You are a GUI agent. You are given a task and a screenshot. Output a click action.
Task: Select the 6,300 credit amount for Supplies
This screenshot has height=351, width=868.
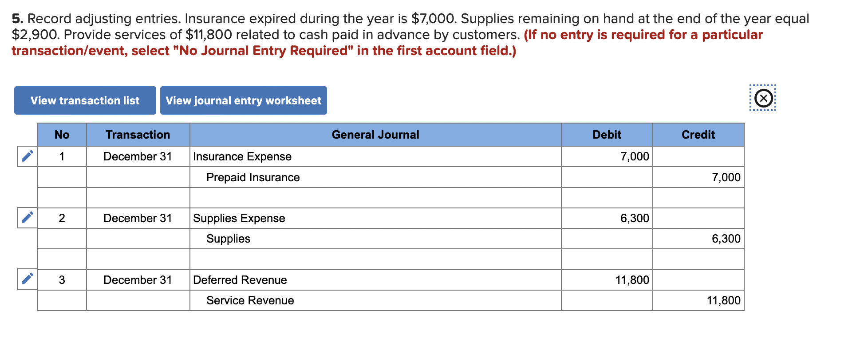coord(726,239)
